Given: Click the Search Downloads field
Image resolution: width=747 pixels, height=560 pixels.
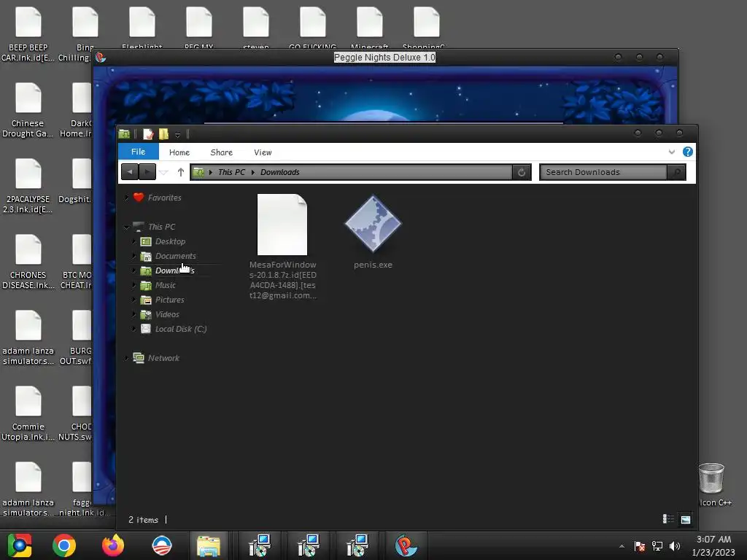Looking at the screenshot, I should (x=603, y=172).
